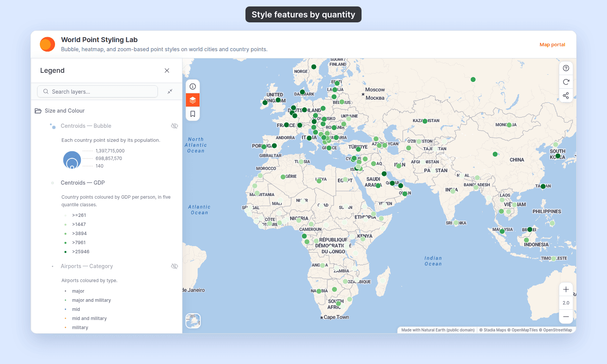Screen dimensions: 607x364
Task: Click the >3894 legend entry
Action: (x=79, y=234)
